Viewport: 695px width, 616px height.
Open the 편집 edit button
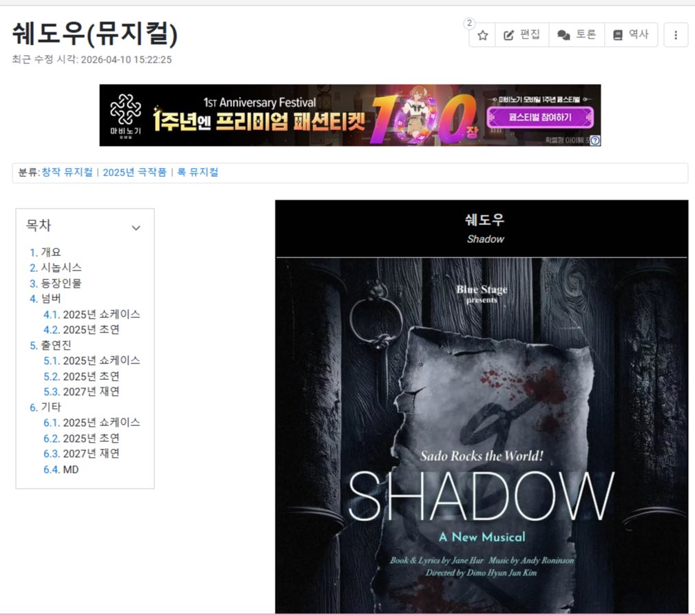coord(521,34)
